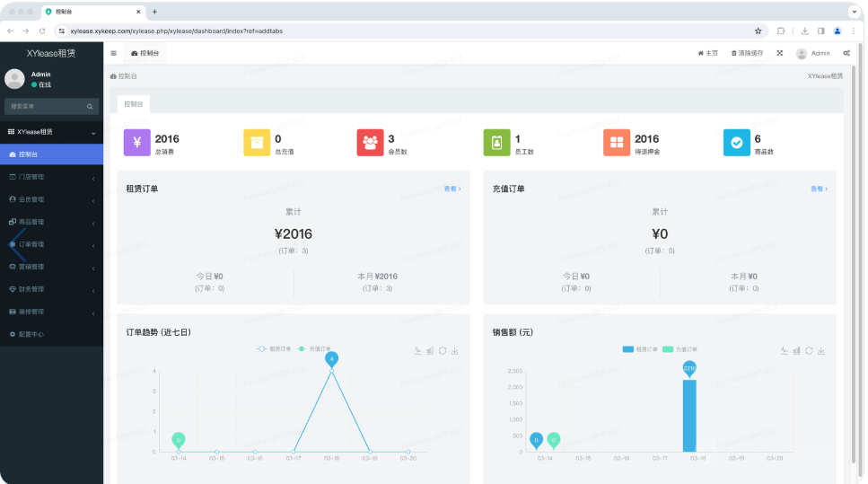This screenshot has height=484, width=868.
Task: Click 查看 link in the 充值订单 panel
Action: 819,189
